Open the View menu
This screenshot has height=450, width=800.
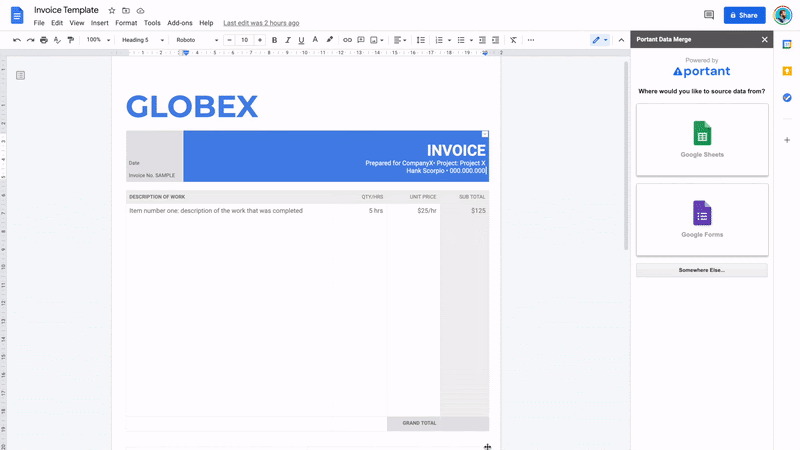(77, 23)
